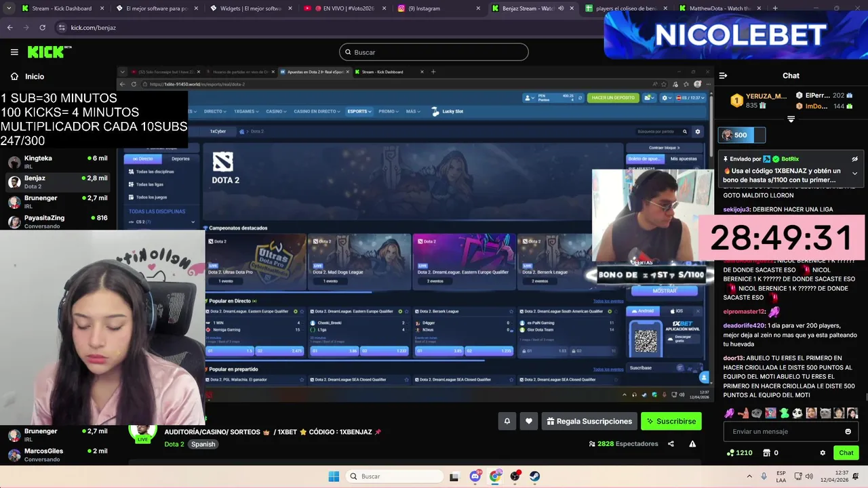Open Discord from the taskbar
The width and height of the screenshot is (868, 488).
475,476
